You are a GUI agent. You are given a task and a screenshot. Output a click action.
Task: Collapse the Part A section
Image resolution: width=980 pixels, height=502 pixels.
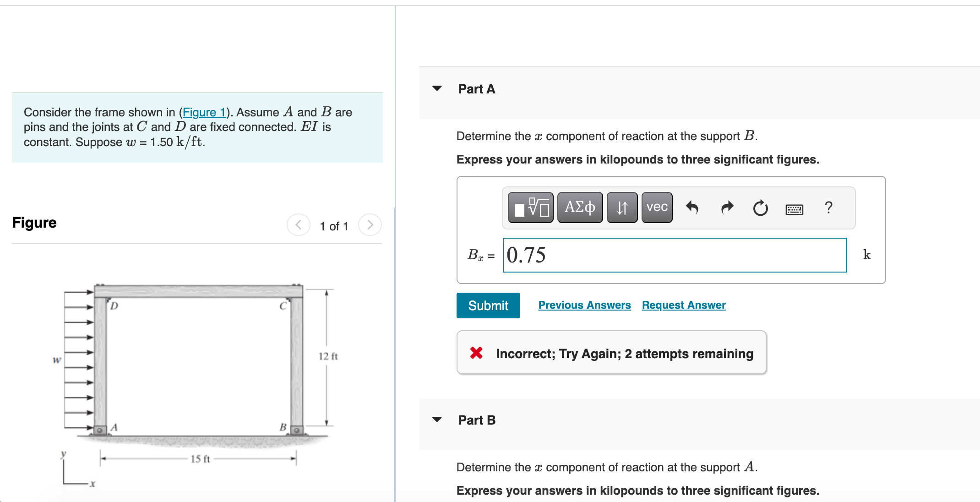click(x=437, y=89)
